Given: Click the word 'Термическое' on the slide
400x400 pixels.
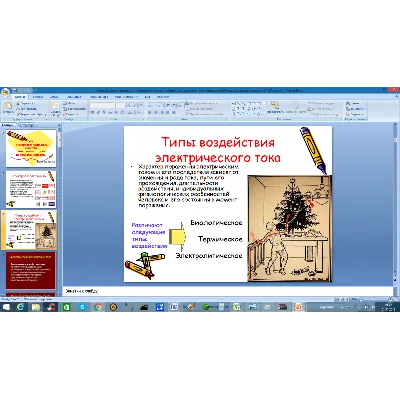Looking at the screenshot, I should click(x=220, y=239).
